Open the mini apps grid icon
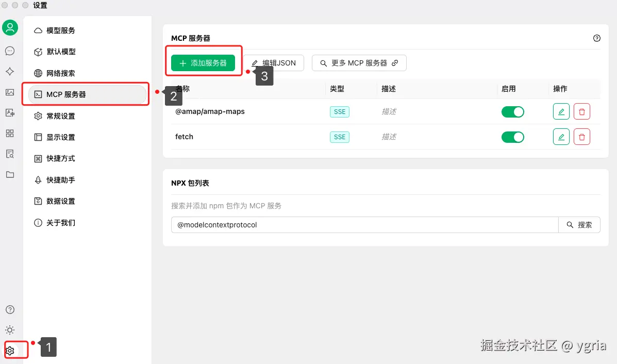 coord(10,134)
